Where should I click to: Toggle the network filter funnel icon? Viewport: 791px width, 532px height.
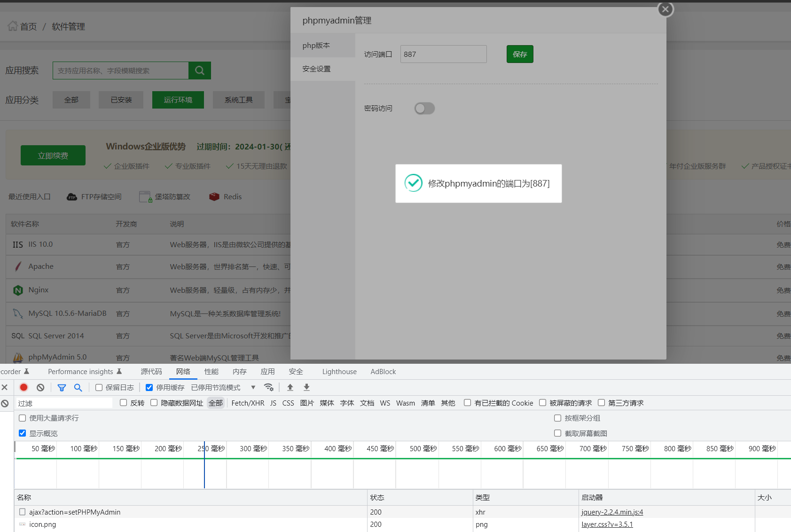coord(62,387)
